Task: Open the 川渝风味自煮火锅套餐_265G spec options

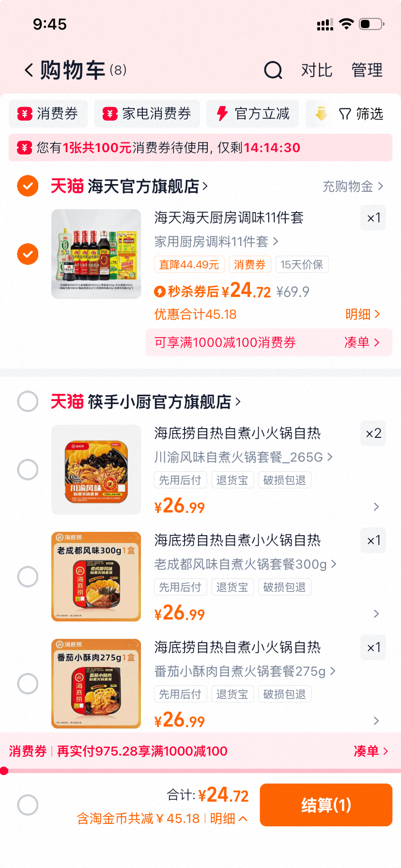Action: click(243, 457)
